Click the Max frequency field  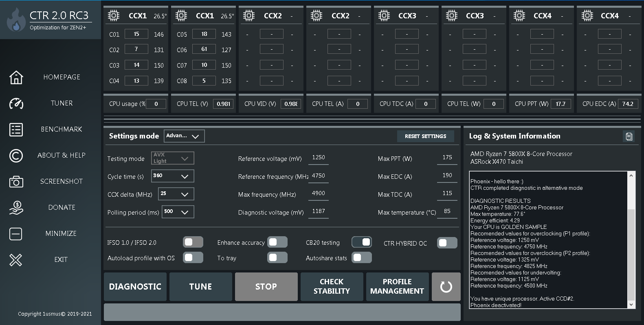pyautogui.click(x=319, y=194)
